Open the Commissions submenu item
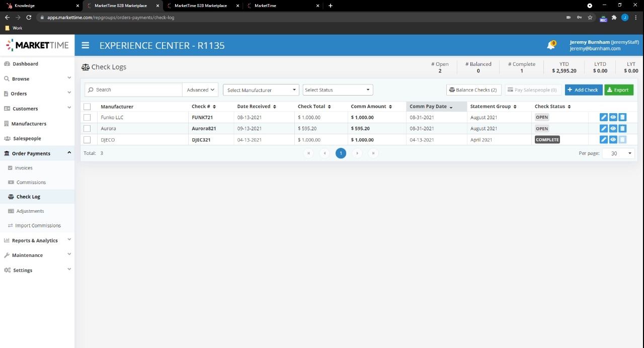Viewport: 644px width, 348px height. pyautogui.click(x=31, y=182)
